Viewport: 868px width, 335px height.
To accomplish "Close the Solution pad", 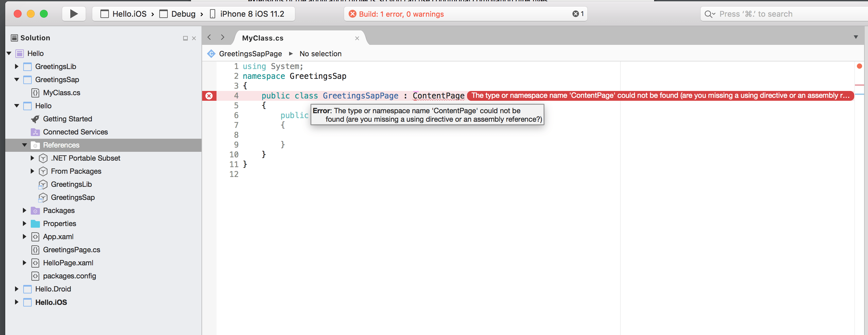I will click(194, 38).
